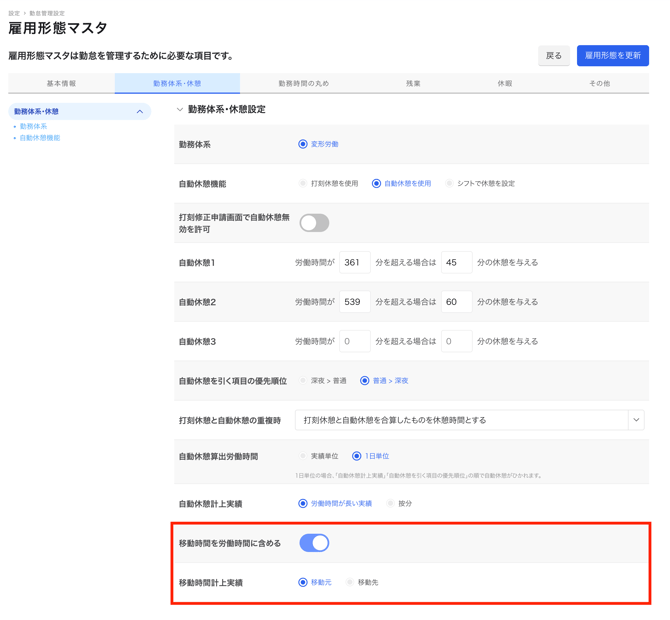
Task: Click the 戻る button
Action: (x=554, y=56)
